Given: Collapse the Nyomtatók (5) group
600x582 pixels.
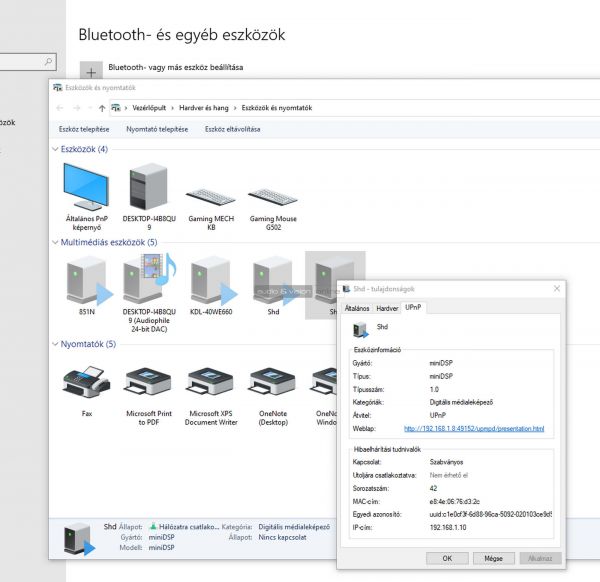Looking at the screenshot, I should pos(55,344).
